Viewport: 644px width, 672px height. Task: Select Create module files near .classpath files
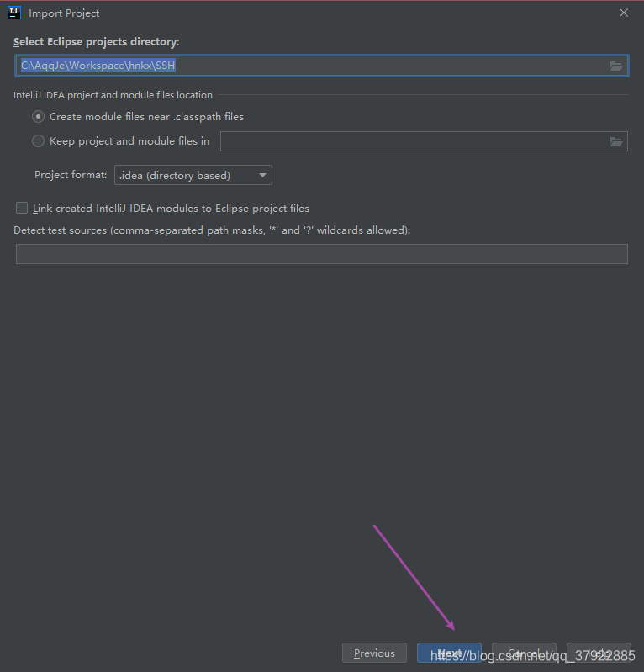point(38,117)
